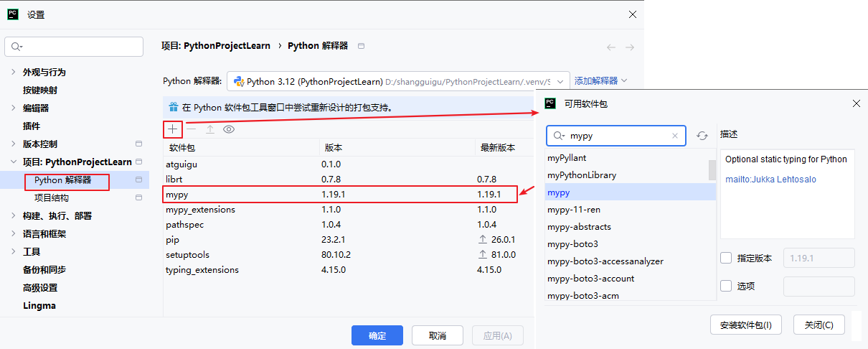Click the 确定 button
Screen dimensions: 868x349
click(x=377, y=335)
